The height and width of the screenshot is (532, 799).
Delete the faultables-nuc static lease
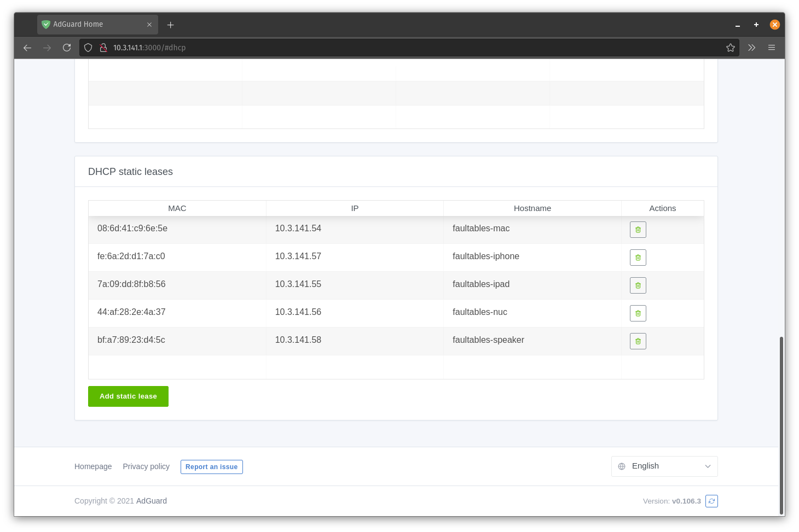tap(638, 313)
